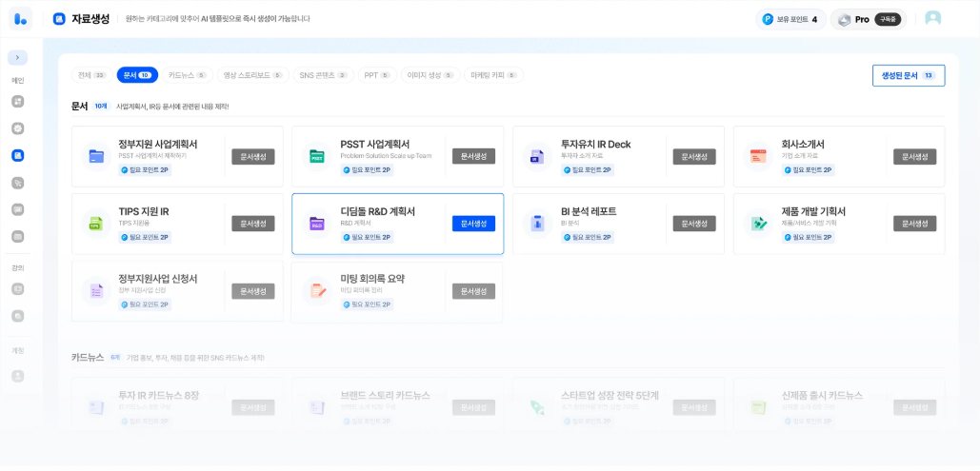Switch to the 카드뉴스 tab
The width and height of the screenshot is (980, 471).
188,75
